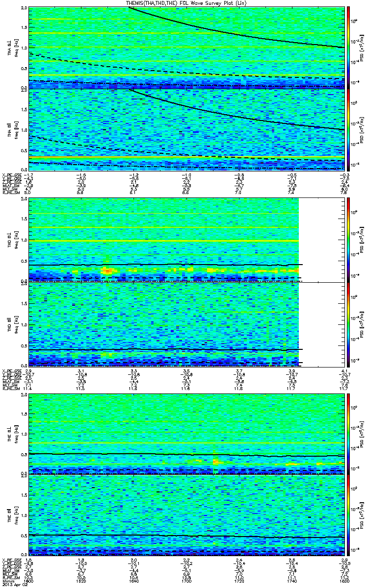Click the THD B-parallel panel color bar

(348, 324)
